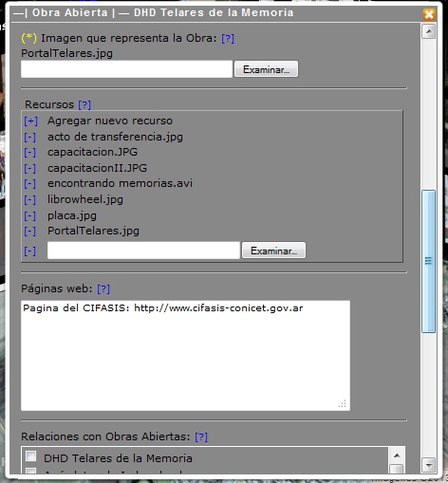The height and width of the screenshot is (483, 448).
Task: Click Examinar button for the Obra image
Action: pyautogui.click(x=266, y=69)
